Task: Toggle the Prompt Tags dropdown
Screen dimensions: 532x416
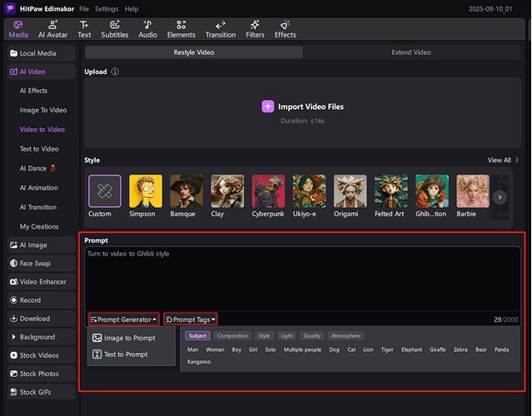Action: 191,319
